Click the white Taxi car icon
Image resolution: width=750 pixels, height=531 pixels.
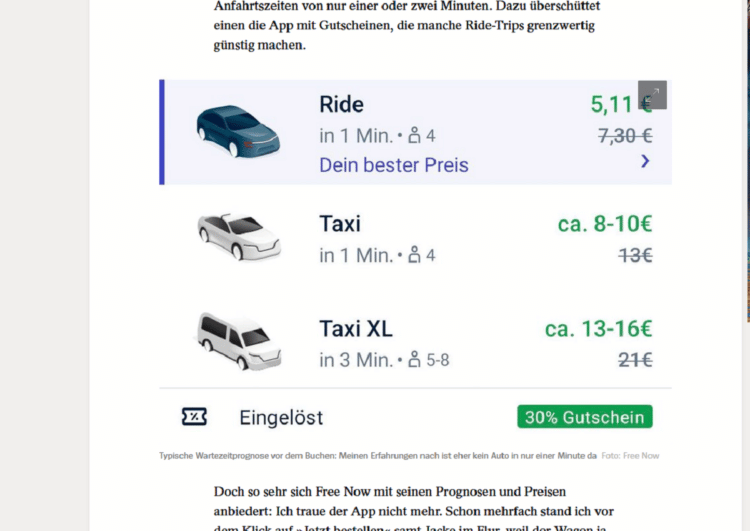[x=239, y=237]
